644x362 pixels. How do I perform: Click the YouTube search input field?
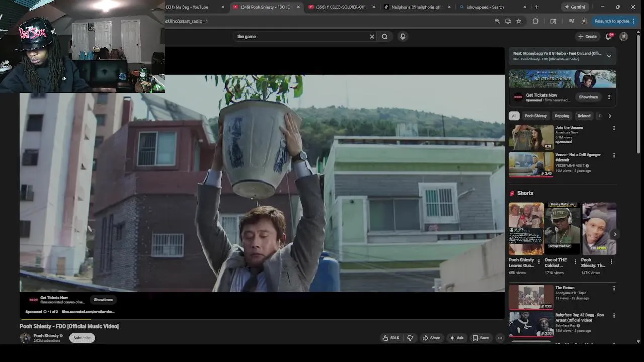click(x=301, y=36)
